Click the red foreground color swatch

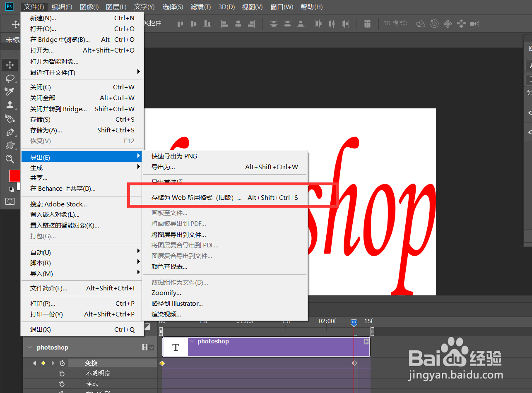[x=15, y=176]
